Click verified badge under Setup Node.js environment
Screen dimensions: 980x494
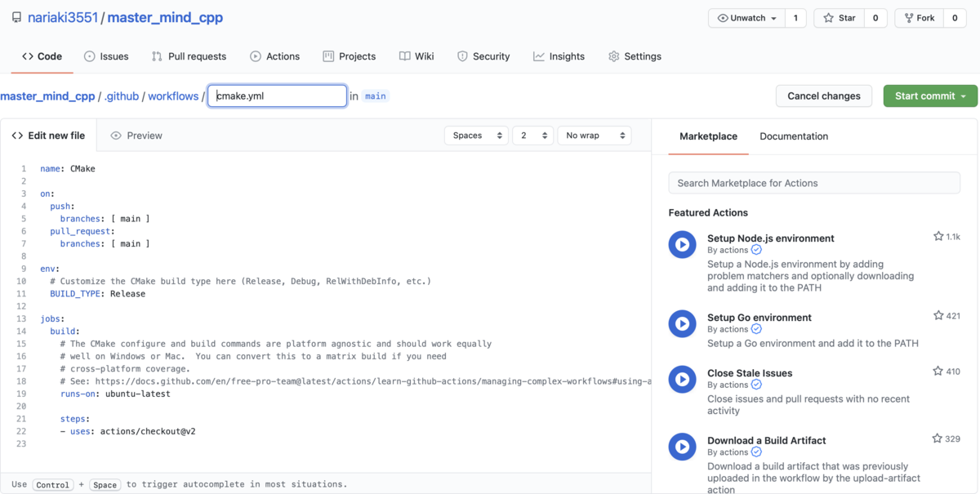[756, 251]
